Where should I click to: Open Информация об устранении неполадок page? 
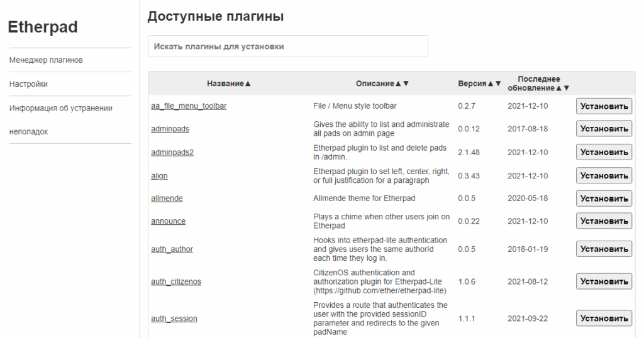pos(61,120)
